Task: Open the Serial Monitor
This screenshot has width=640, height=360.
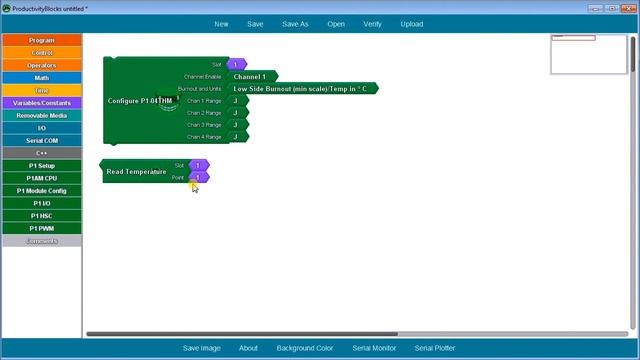Action: coord(374,348)
